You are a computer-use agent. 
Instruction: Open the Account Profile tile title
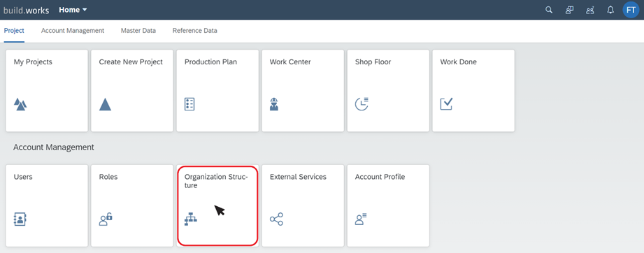380,177
